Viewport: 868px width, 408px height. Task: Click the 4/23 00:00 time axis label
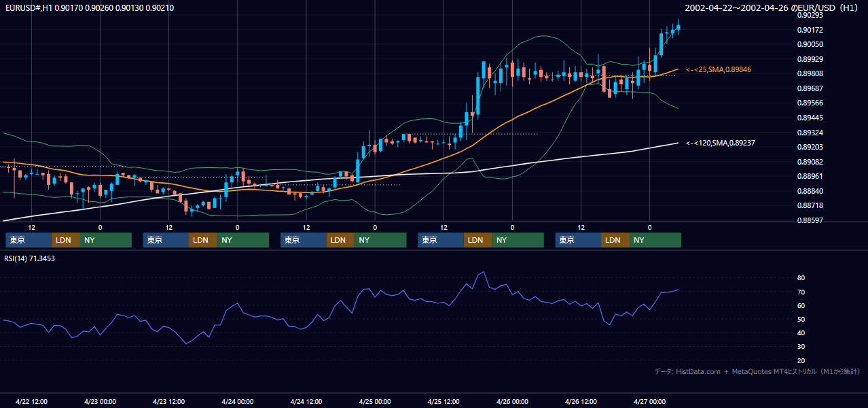[100, 401]
